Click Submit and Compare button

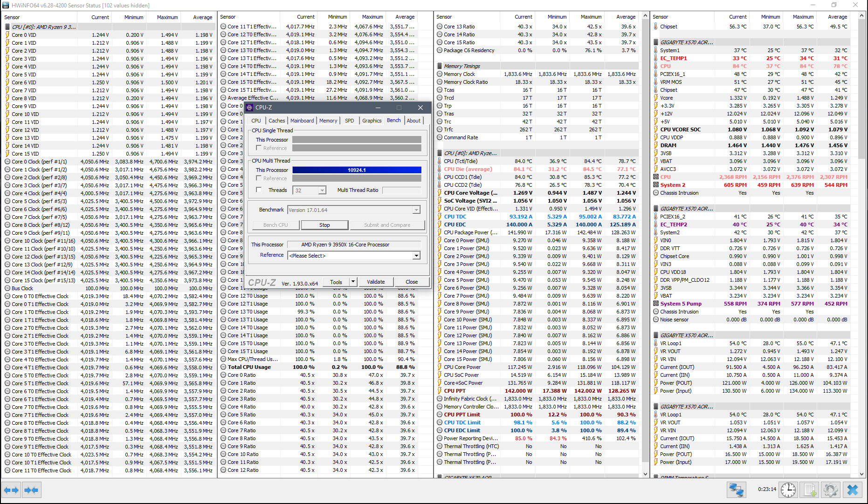coord(387,225)
